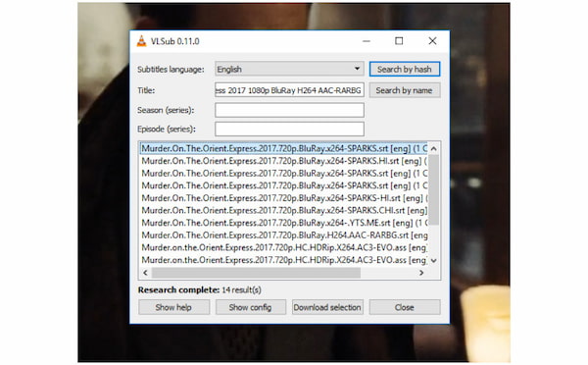Click the VLC cone icon in title bar
This screenshot has width=588, height=365.
[x=141, y=41]
